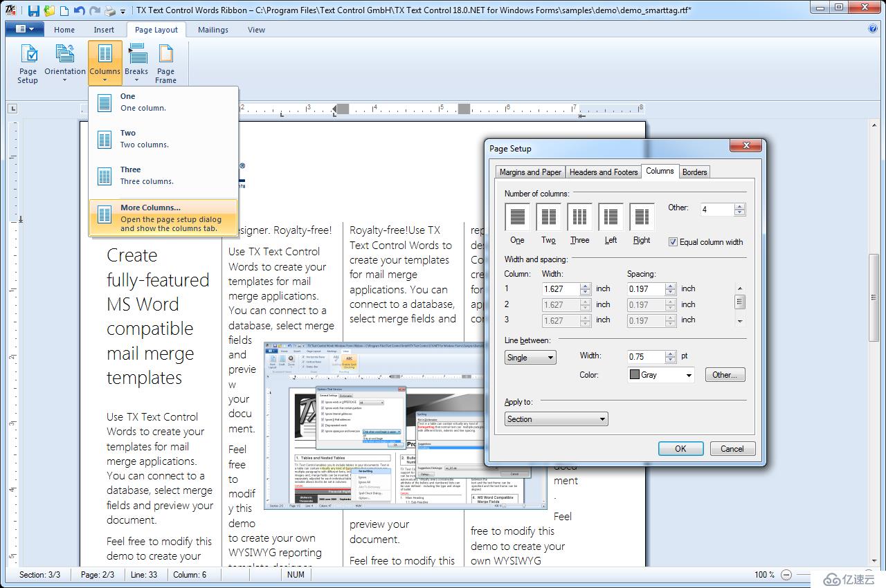Click Cancel in Page Setup dialog

point(732,449)
